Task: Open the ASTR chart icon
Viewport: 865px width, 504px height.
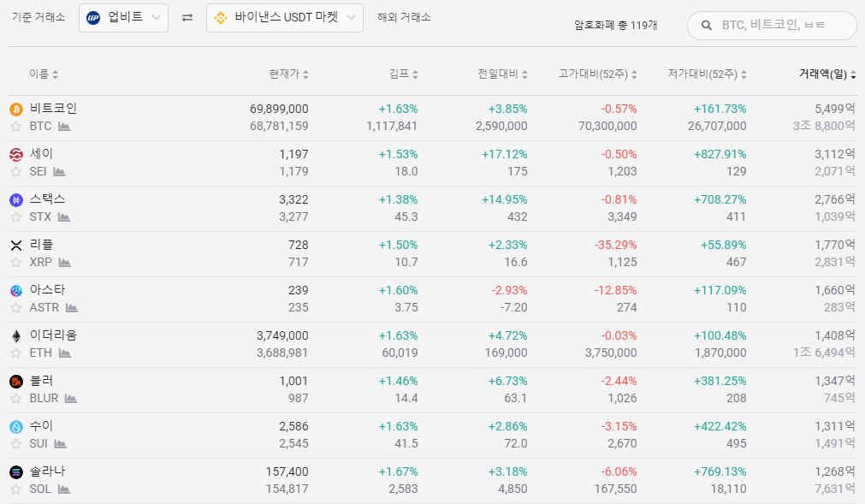Action: 72,308
